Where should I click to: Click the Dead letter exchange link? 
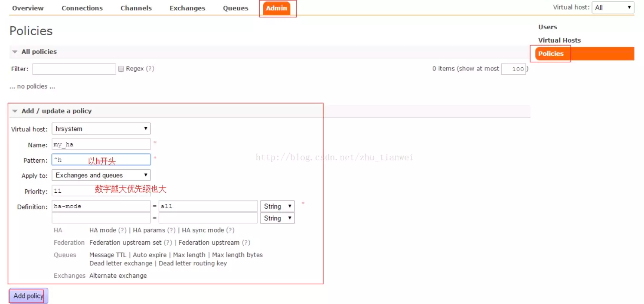coord(121,263)
